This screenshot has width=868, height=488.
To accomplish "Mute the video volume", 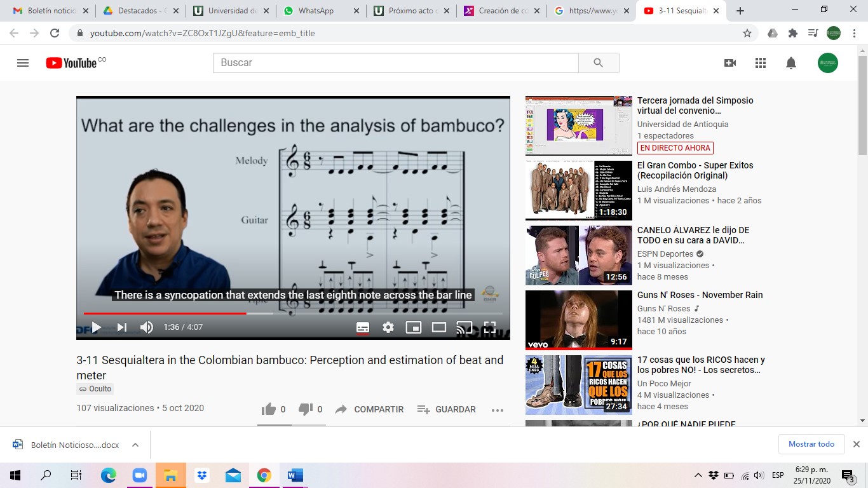I will pyautogui.click(x=147, y=327).
